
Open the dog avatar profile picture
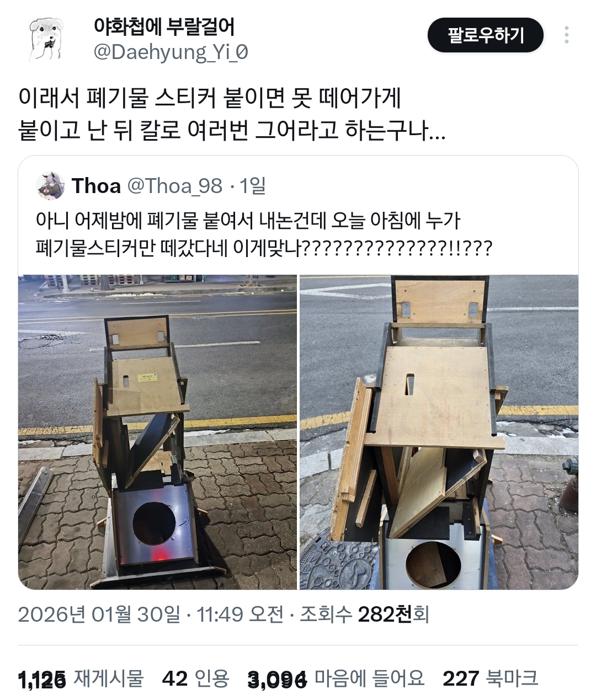(46, 39)
